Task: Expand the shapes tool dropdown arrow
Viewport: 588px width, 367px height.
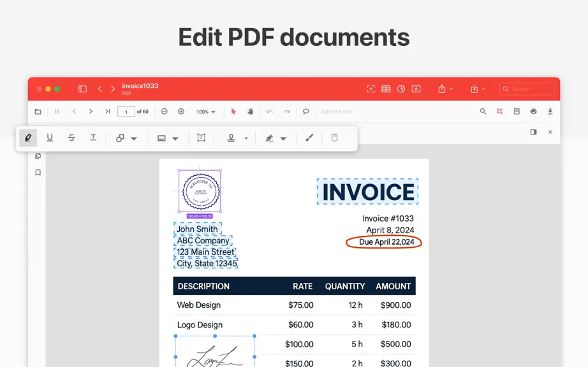Action: coord(134,138)
